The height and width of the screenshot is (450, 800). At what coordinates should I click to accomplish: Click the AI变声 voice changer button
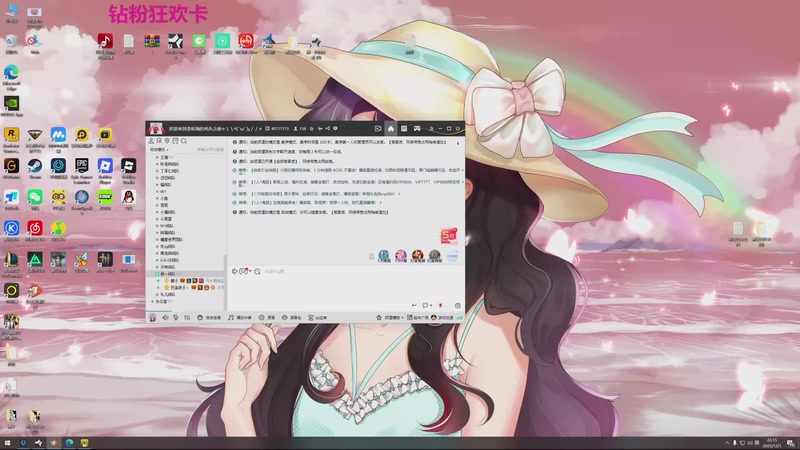click(317, 317)
